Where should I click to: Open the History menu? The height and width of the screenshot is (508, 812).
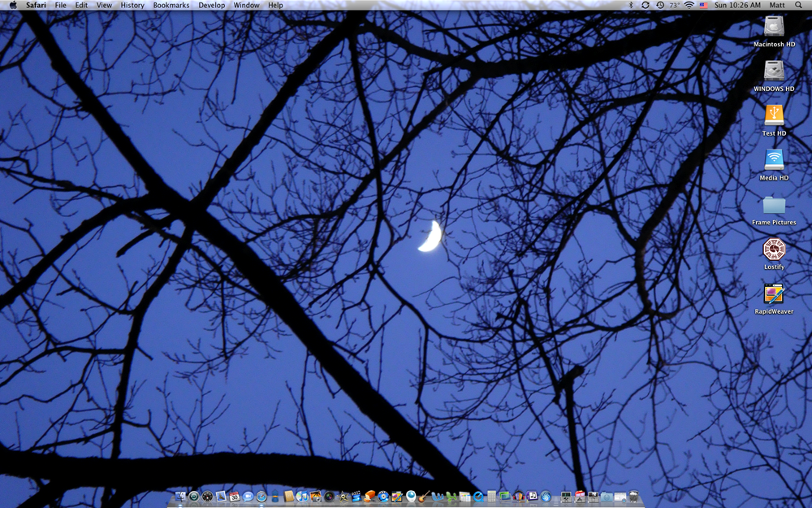132,5
